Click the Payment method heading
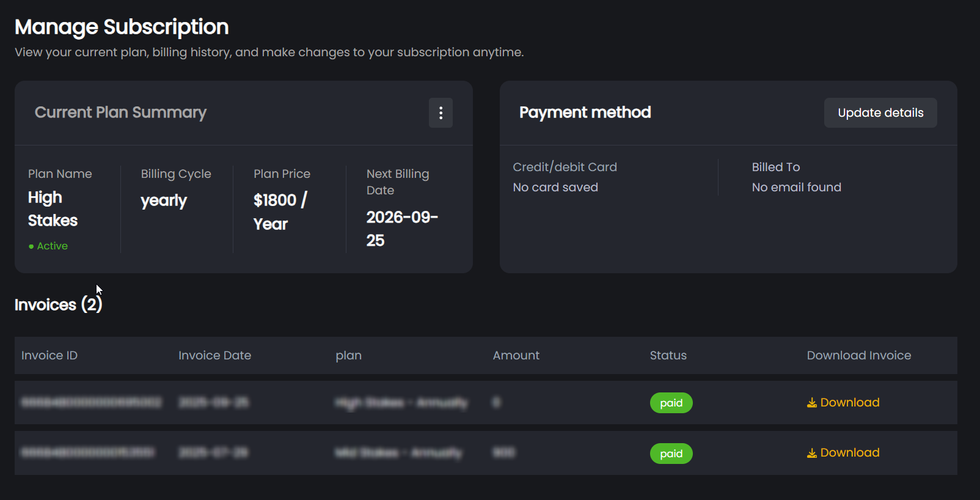Screen dimensions: 980x500 (585, 112)
